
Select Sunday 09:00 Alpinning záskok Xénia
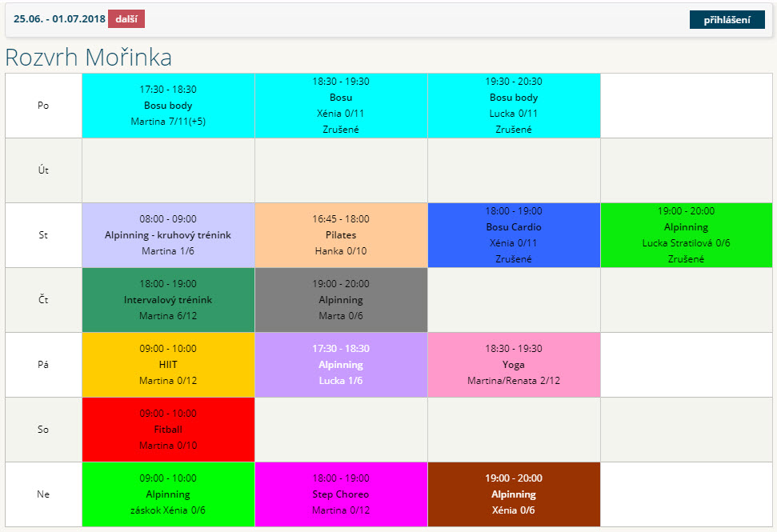pyautogui.click(x=168, y=494)
